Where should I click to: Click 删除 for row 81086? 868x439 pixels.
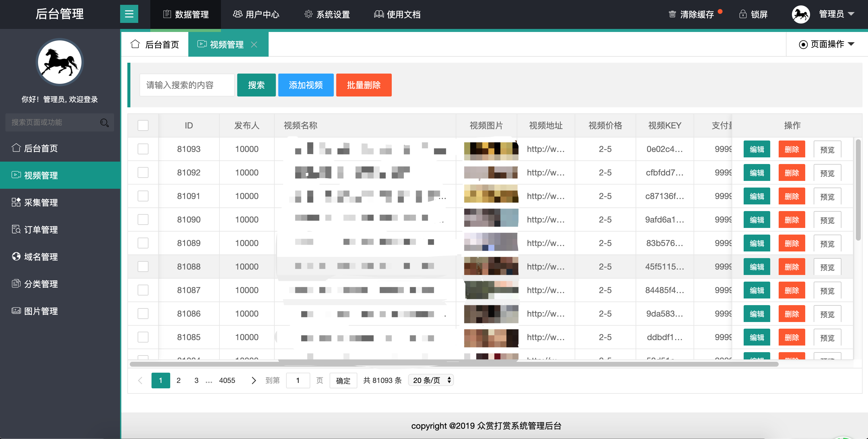(x=792, y=314)
